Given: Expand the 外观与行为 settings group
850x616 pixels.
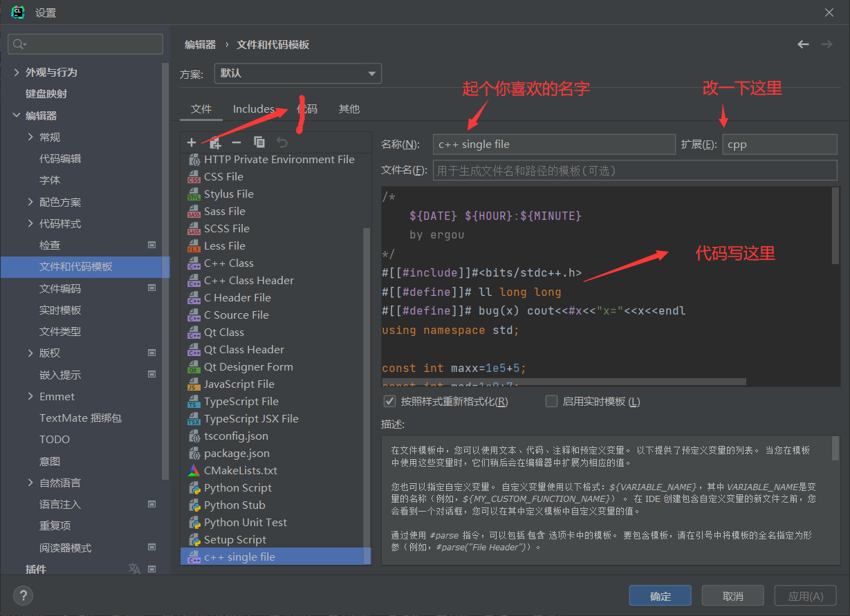Looking at the screenshot, I should 17,72.
